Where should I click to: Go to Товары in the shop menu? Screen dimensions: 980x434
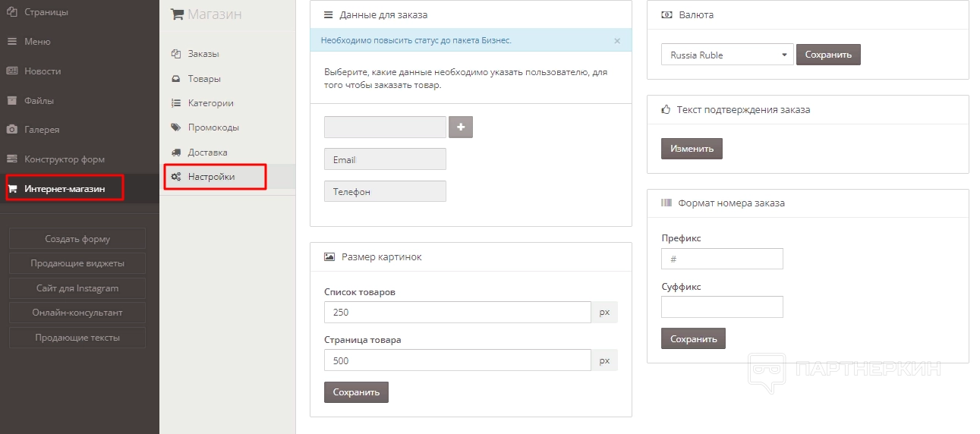pyautogui.click(x=204, y=79)
